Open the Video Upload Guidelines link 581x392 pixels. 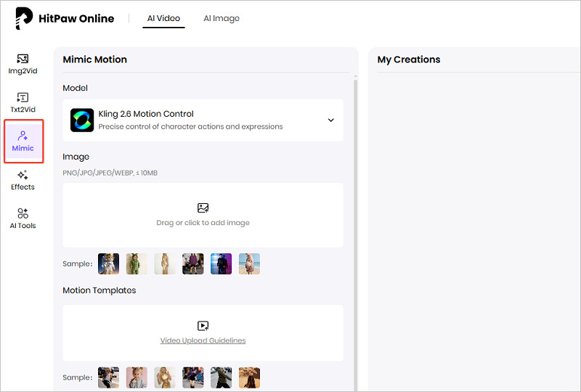(203, 340)
